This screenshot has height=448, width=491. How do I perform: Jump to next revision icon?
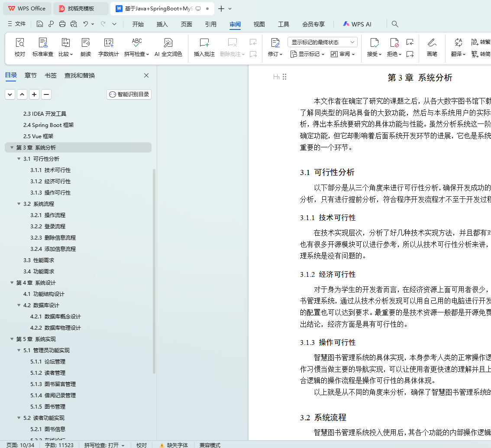click(410, 54)
